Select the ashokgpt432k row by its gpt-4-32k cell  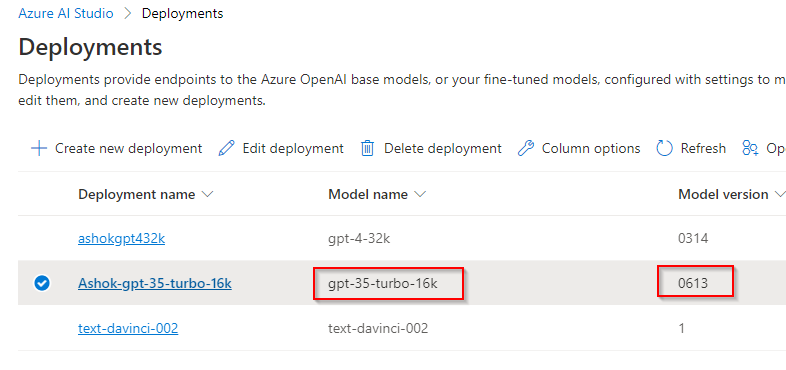pyautogui.click(x=359, y=239)
